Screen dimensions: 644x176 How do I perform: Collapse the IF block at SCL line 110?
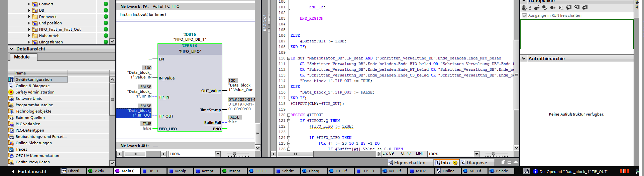(289, 58)
